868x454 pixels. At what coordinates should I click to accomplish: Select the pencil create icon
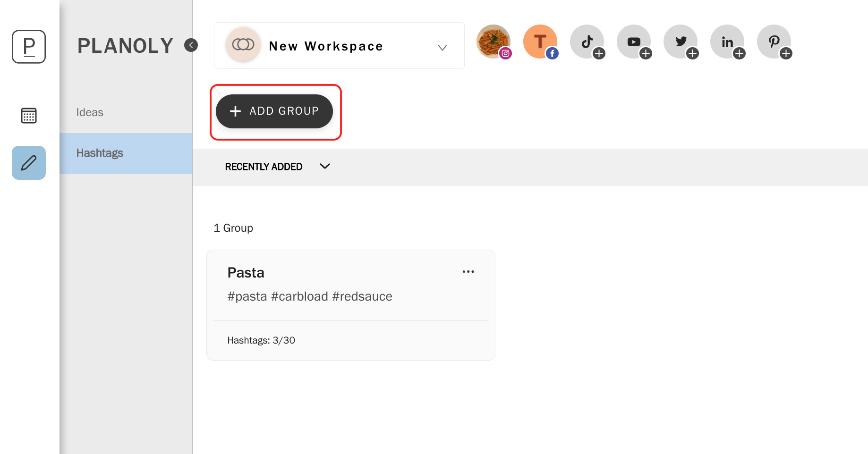[29, 163]
